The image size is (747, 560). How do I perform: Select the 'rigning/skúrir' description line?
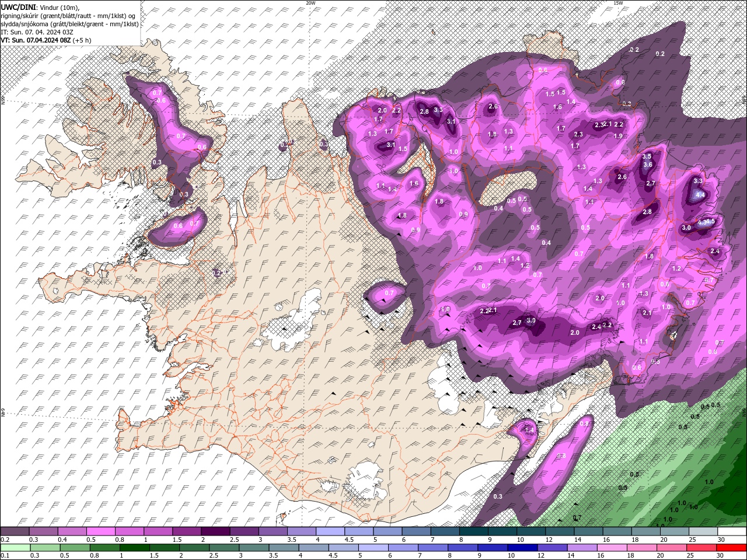coord(68,16)
